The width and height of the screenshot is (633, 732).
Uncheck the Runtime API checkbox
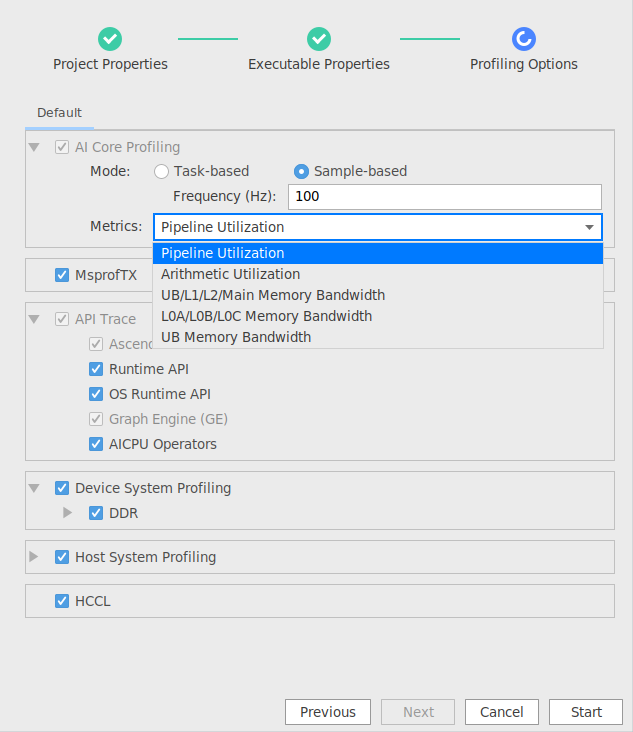click(x=96, y=369)
